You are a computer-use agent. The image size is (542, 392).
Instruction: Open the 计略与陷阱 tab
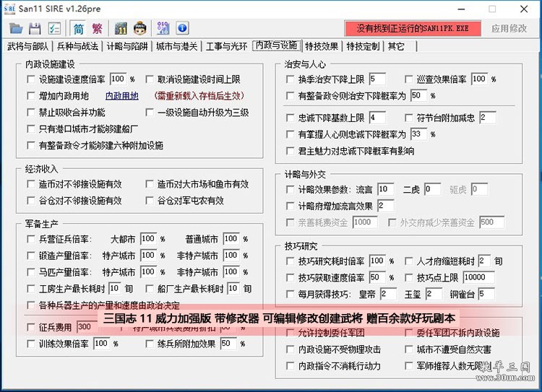coord(127,46)
